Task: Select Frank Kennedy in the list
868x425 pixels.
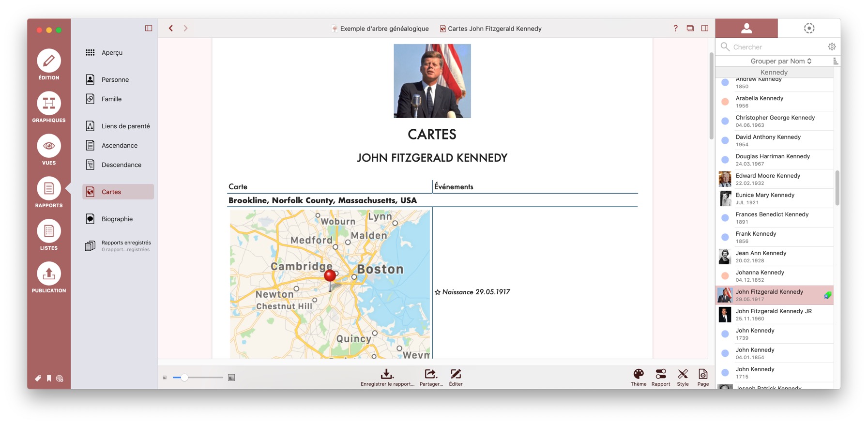Action: click(x=775, y=237)
